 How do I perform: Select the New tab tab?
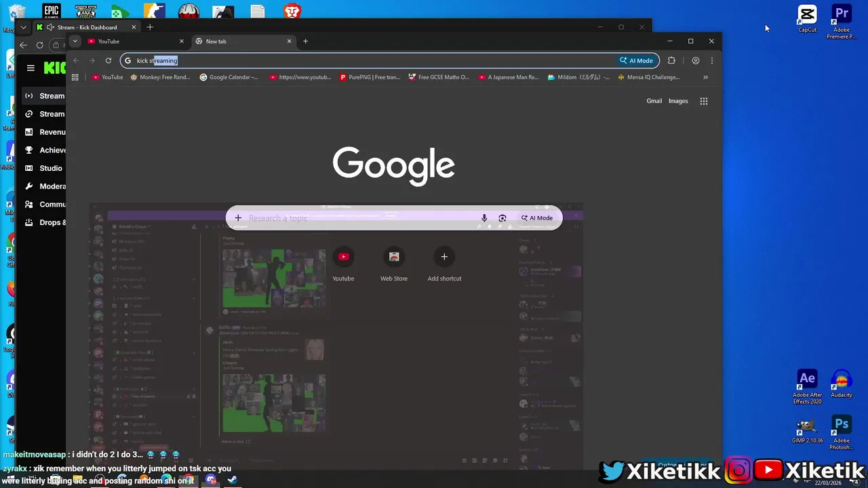coord(244,41)
